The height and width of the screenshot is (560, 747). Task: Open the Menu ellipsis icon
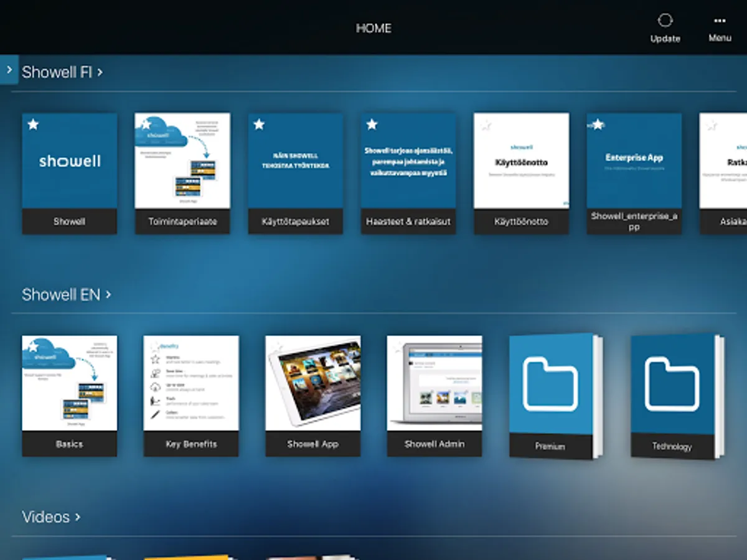(x=720, y=21)
